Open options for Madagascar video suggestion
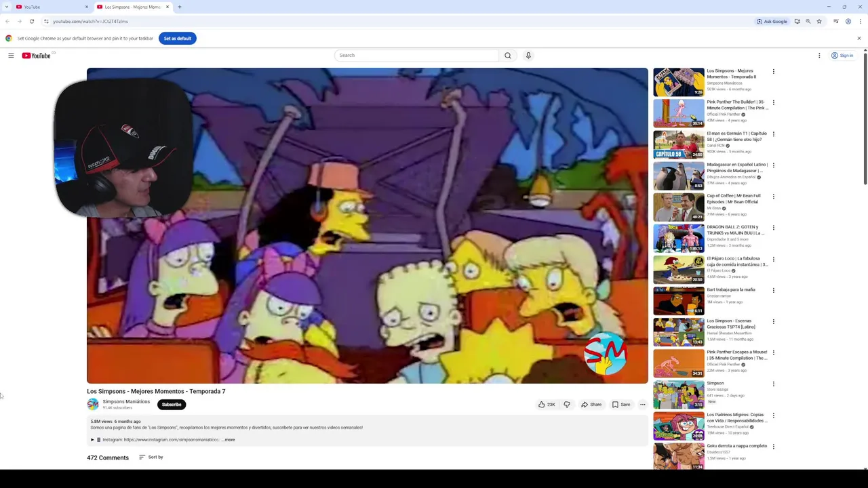This screenshot has height=488, width=868. [x=773, y=165]
